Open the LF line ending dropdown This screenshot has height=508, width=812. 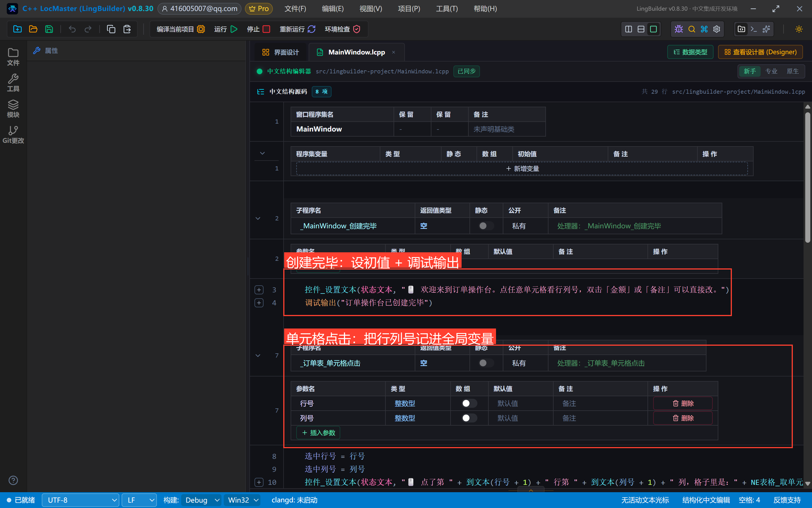(x=139, y=500)
